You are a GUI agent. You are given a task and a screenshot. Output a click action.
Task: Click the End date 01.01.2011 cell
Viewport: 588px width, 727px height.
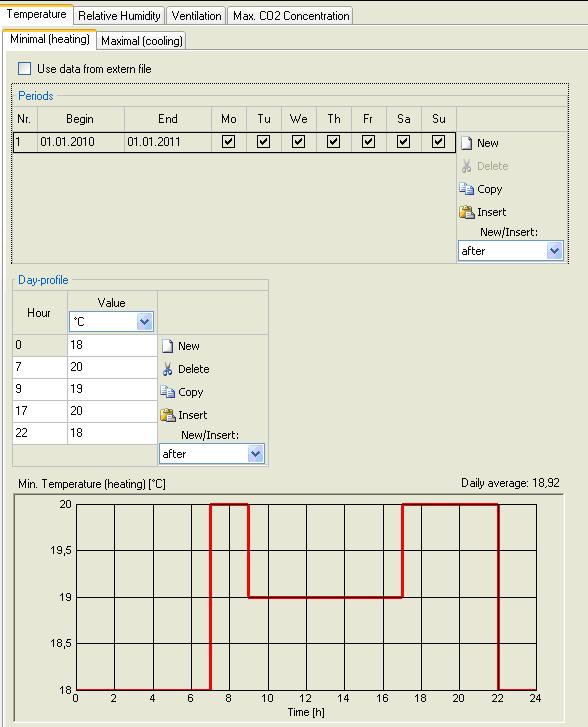[168, 142]
